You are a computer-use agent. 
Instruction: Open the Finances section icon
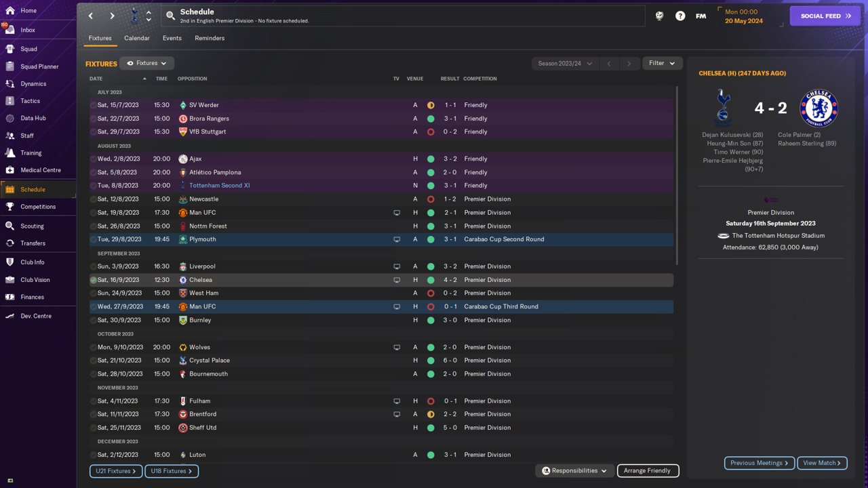(x=9, y=297)
